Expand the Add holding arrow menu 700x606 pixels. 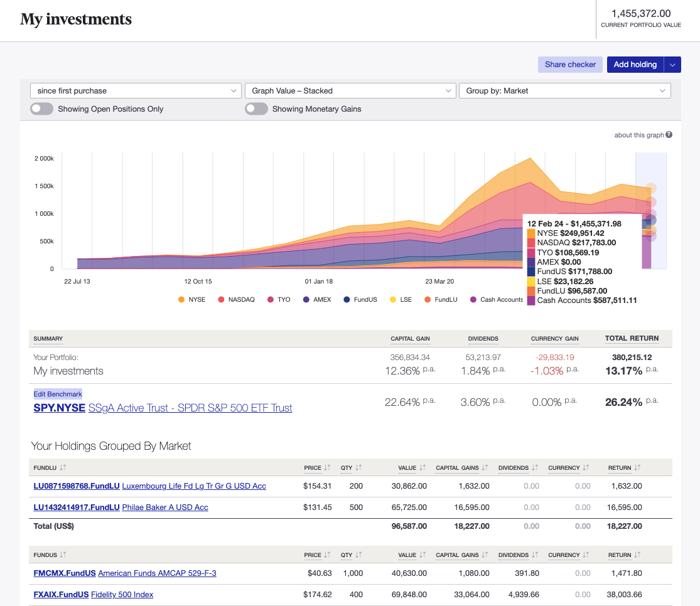click(672, 65)
